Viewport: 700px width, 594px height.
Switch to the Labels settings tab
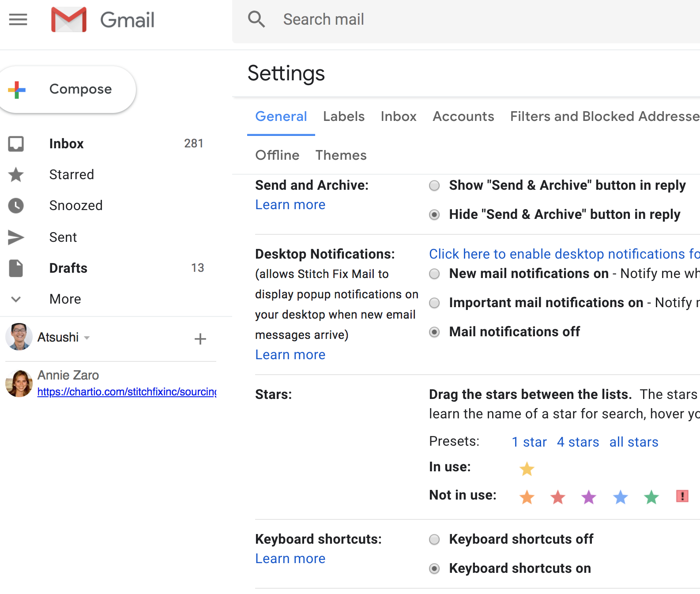344,117
